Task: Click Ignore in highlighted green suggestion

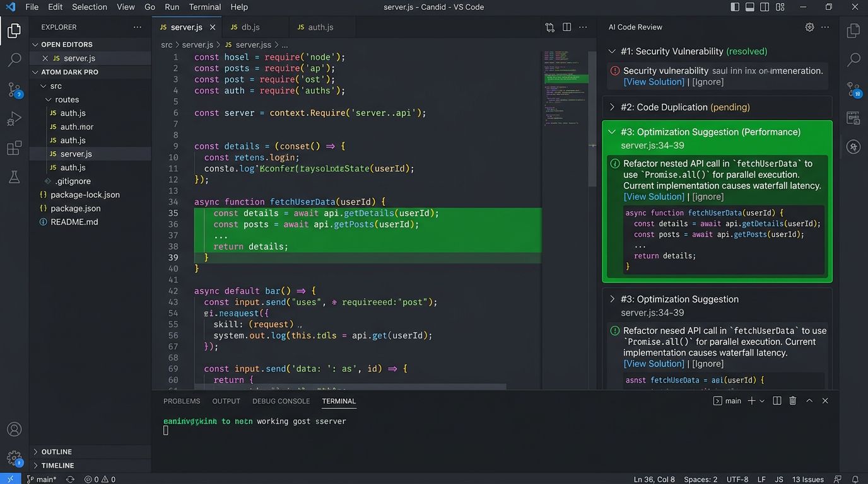Action: pyautogui.click(x=708, y=197)
